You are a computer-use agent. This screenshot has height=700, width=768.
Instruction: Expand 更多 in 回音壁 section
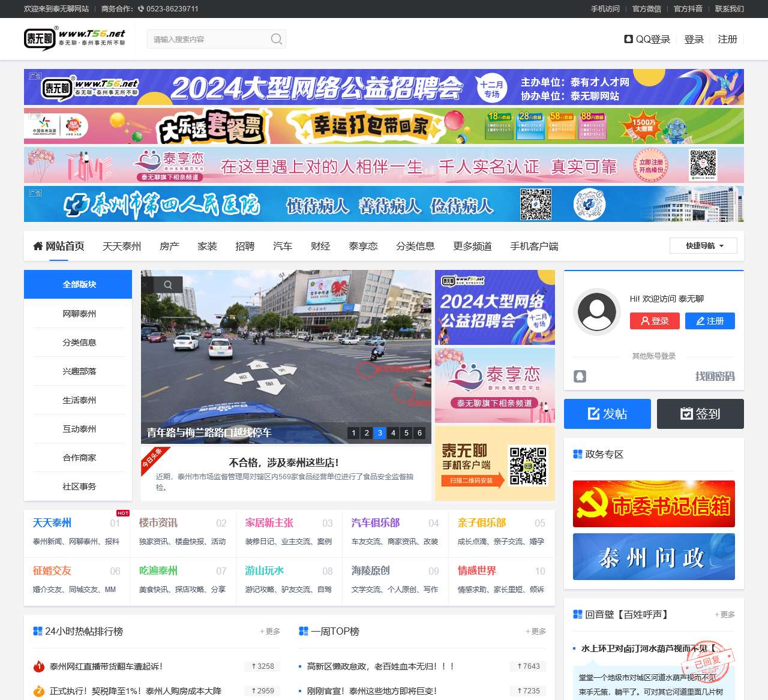coord(725,614)
